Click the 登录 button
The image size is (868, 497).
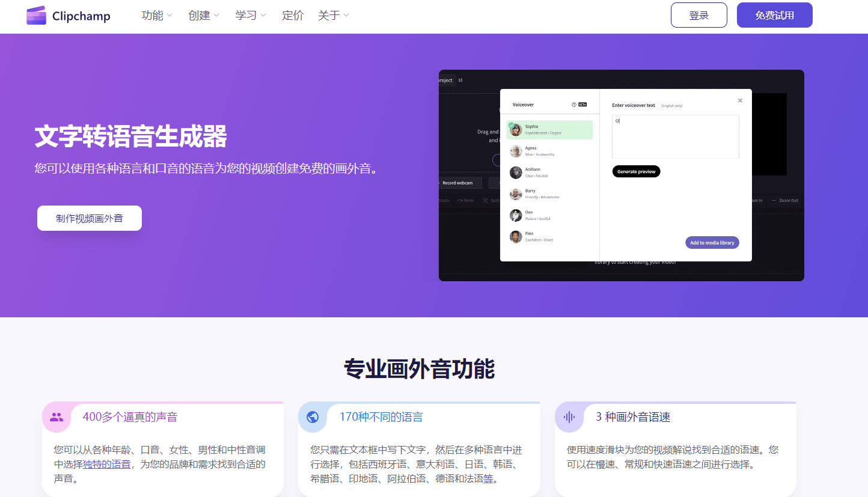pos(699,15)
